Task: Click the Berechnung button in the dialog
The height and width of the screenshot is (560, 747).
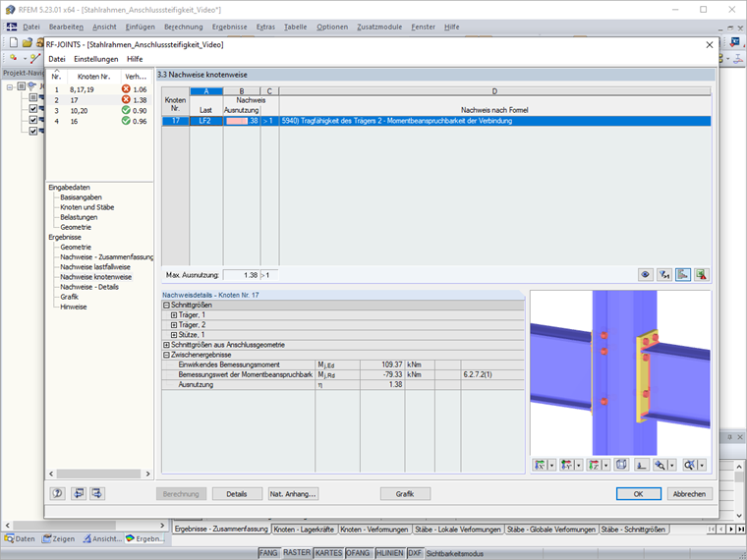Action: [x=181, y=494]
